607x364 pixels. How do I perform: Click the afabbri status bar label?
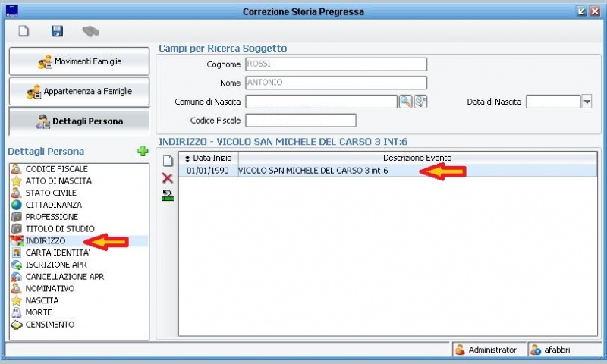click(x=557, y=350)
